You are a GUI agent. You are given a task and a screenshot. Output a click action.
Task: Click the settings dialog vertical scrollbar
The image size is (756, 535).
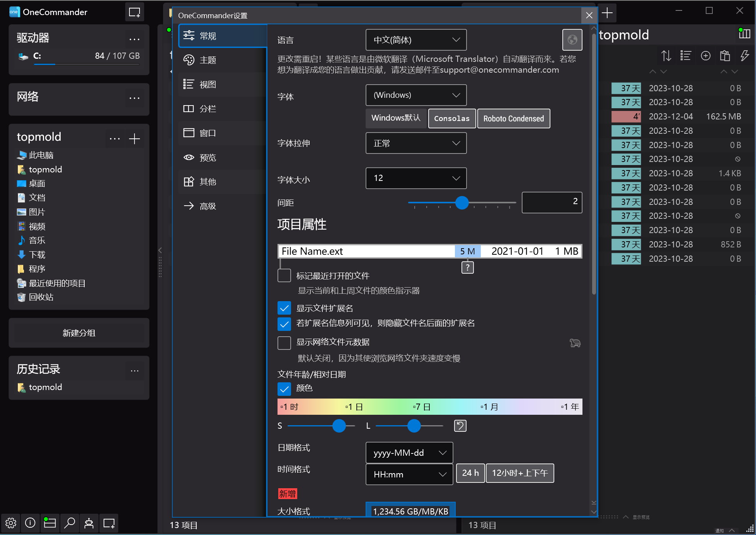594,164
